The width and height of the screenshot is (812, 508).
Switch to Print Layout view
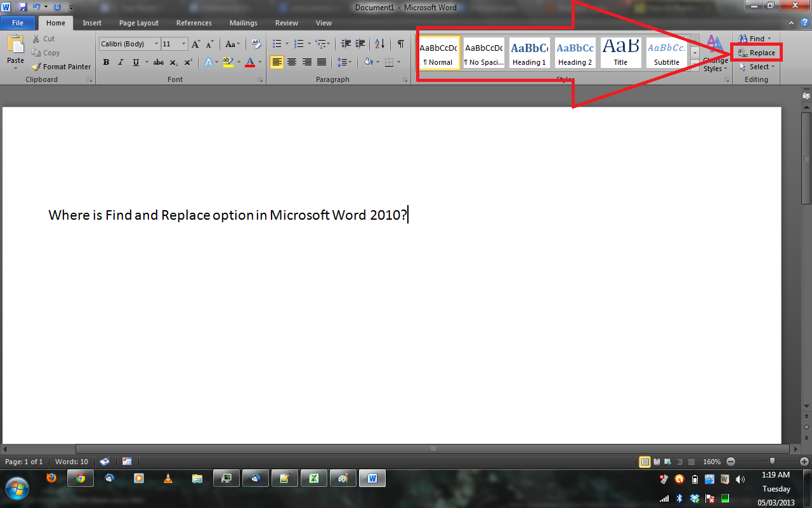point(645,462)
